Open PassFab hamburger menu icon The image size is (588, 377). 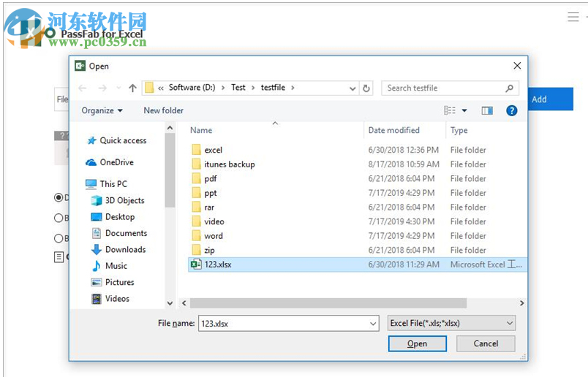[x=573, y=17]
